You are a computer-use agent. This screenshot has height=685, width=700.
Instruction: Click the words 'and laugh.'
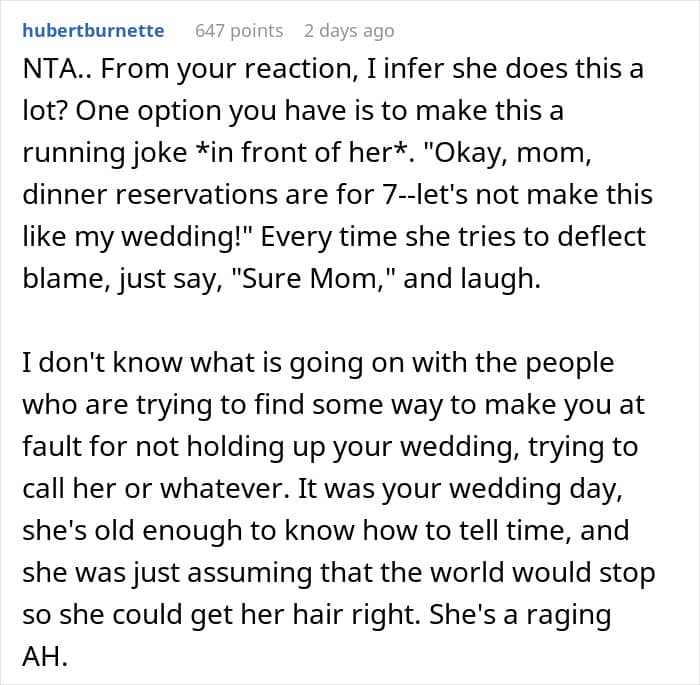tap(472, 279)
